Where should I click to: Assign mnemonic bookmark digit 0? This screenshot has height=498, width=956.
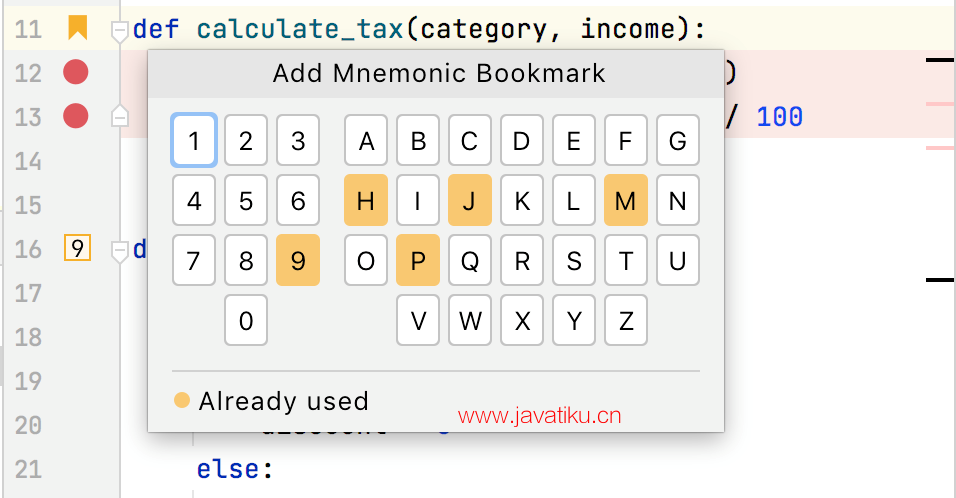246,320
